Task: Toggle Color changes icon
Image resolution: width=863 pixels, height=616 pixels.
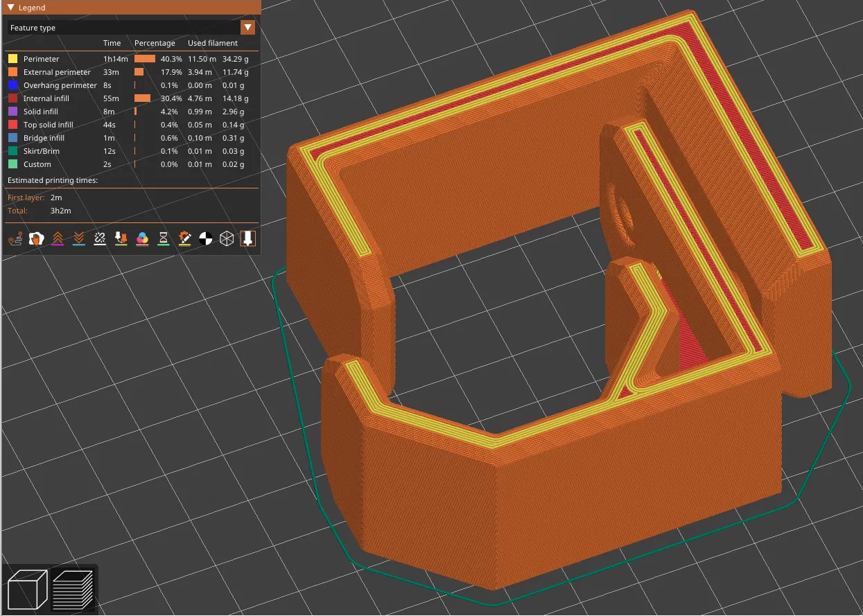Action: [142, 239]
